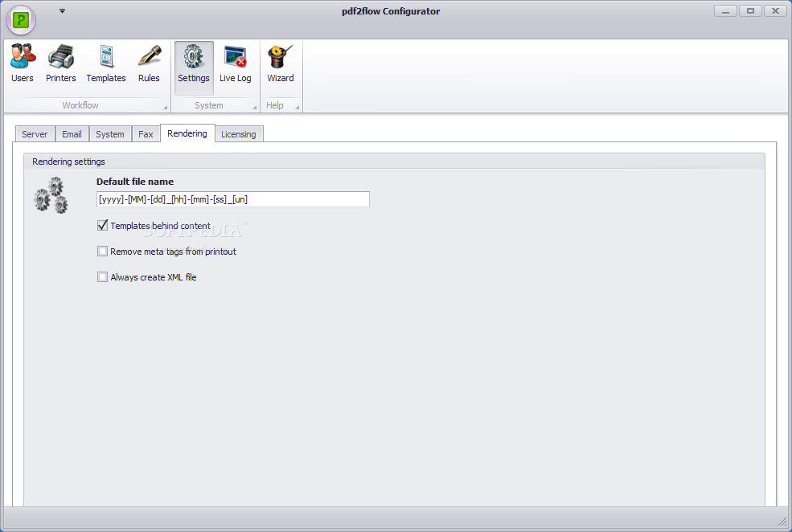Open the Printers section
This screenshot has width=792, height=532.
(x=60, y=64)
